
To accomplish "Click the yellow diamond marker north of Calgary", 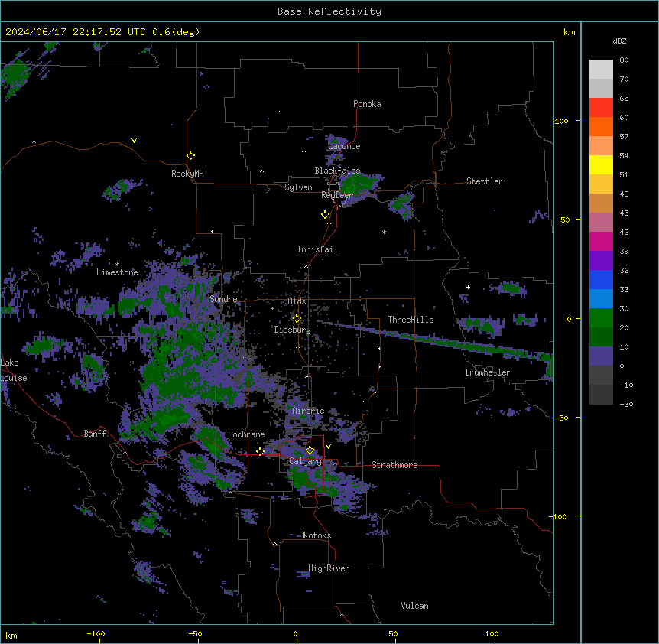I will (310, 450).
